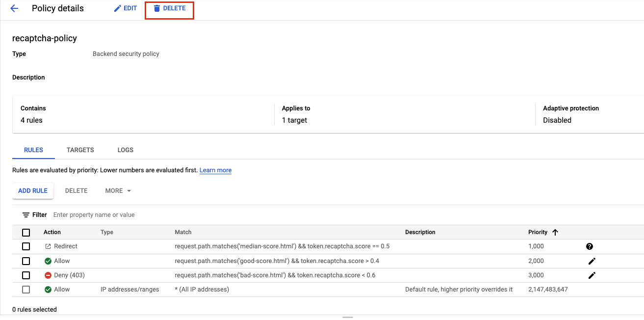Open the Learn more link
The height and width of the screenshot is (320, 644).
coord(215,170)
